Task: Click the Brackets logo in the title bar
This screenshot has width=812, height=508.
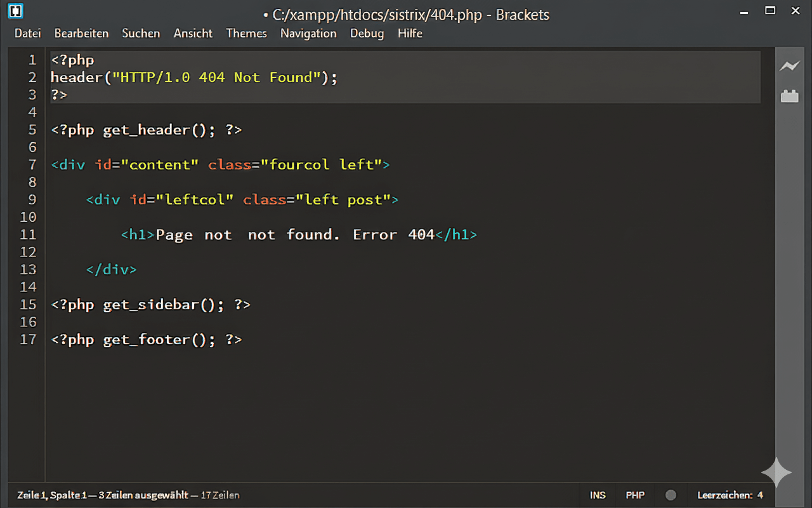Action: coord(14,11)
